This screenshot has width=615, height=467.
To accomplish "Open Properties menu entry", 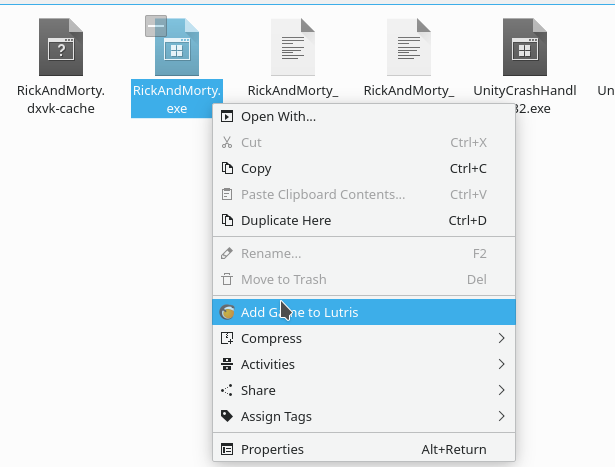I will tap(364, 449).
